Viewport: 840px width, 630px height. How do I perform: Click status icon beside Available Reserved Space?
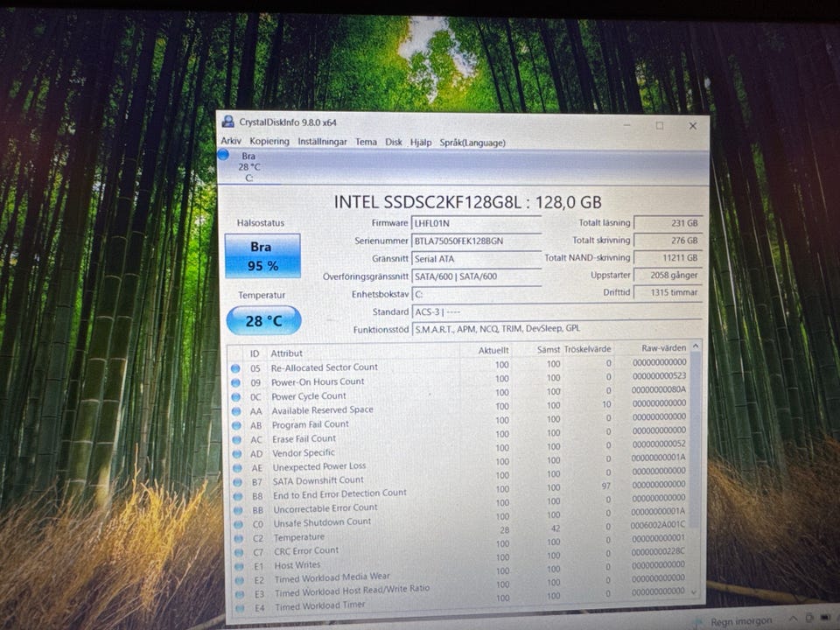(235, 411)
